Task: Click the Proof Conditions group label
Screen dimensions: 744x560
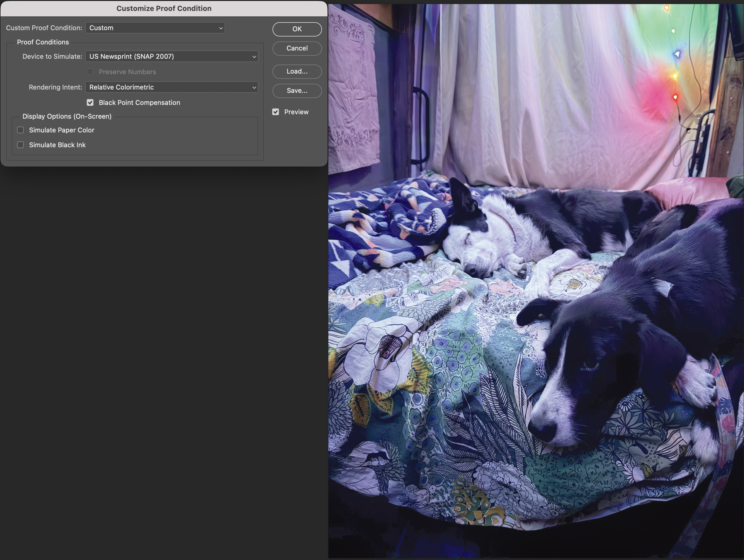Action: pos(43,42)
